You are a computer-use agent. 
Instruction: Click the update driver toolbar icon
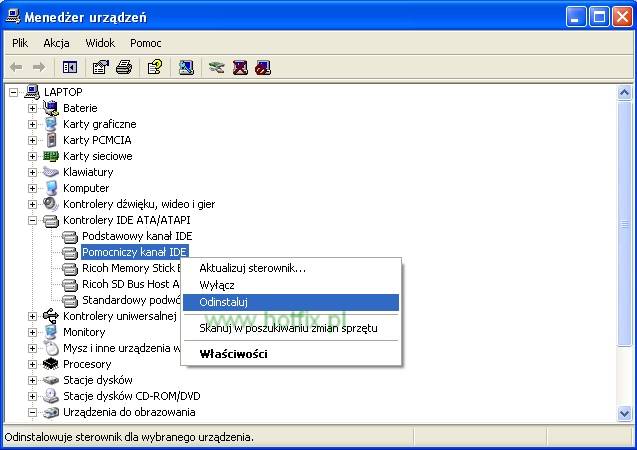tap(217, 67)
